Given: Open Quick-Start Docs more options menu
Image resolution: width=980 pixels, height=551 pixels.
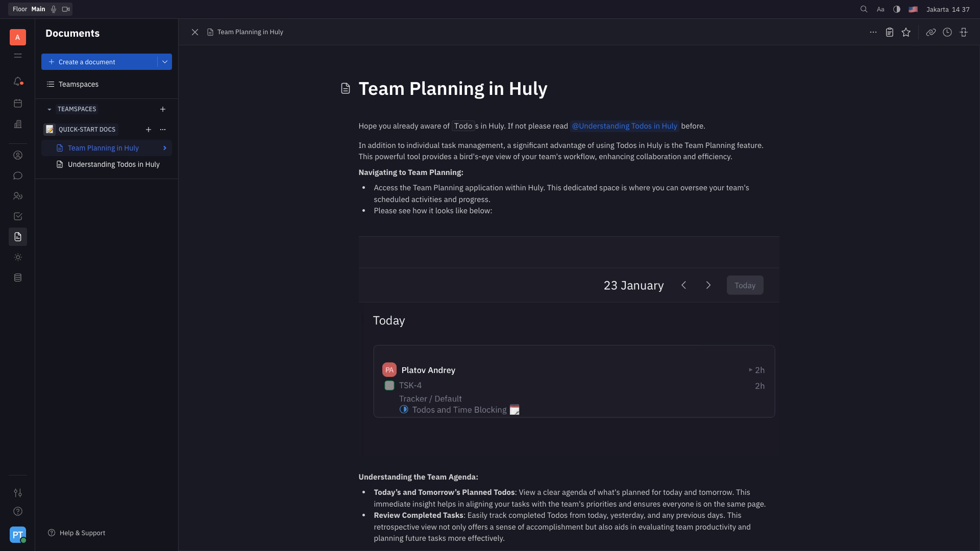Looking at the screenshot, I should tap(163, 130).
